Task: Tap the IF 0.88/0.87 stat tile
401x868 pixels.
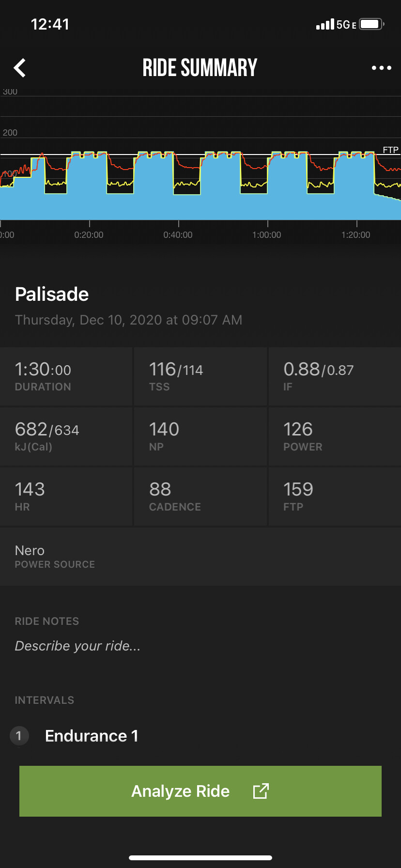Action: tap(334, 376)
